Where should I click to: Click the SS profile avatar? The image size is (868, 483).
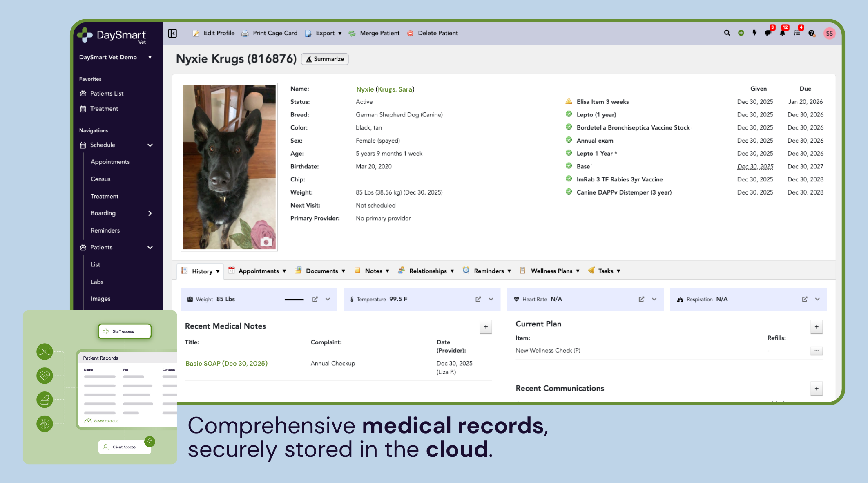pos(830,34)
